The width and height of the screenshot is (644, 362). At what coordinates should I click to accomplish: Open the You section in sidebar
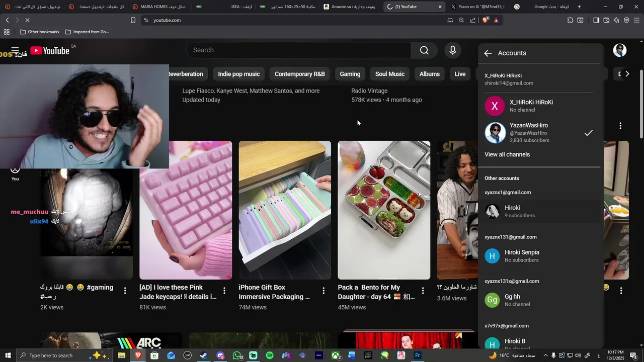click(15, 173)
